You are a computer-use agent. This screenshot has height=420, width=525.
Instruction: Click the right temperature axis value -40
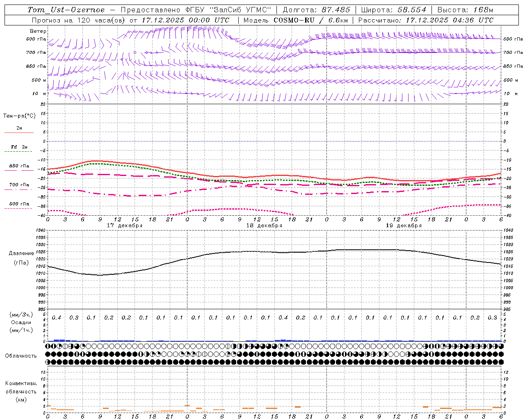point(507,215)
